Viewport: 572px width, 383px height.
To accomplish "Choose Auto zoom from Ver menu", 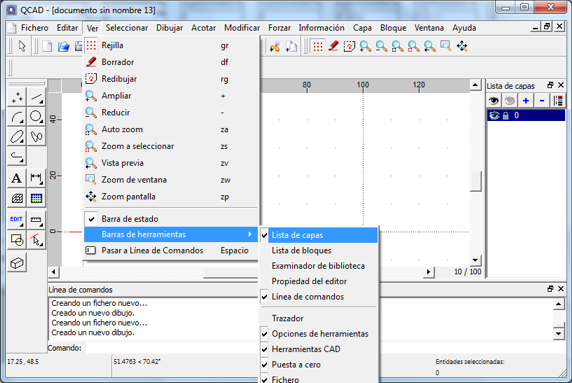I will pyautogui.click(x=170, y=129).
